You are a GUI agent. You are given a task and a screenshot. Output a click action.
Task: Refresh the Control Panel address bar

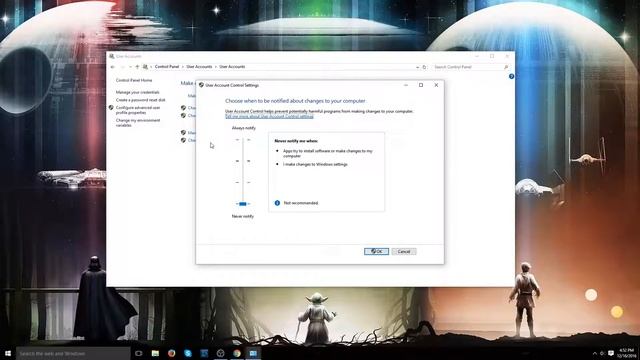(x=424, y=67)
